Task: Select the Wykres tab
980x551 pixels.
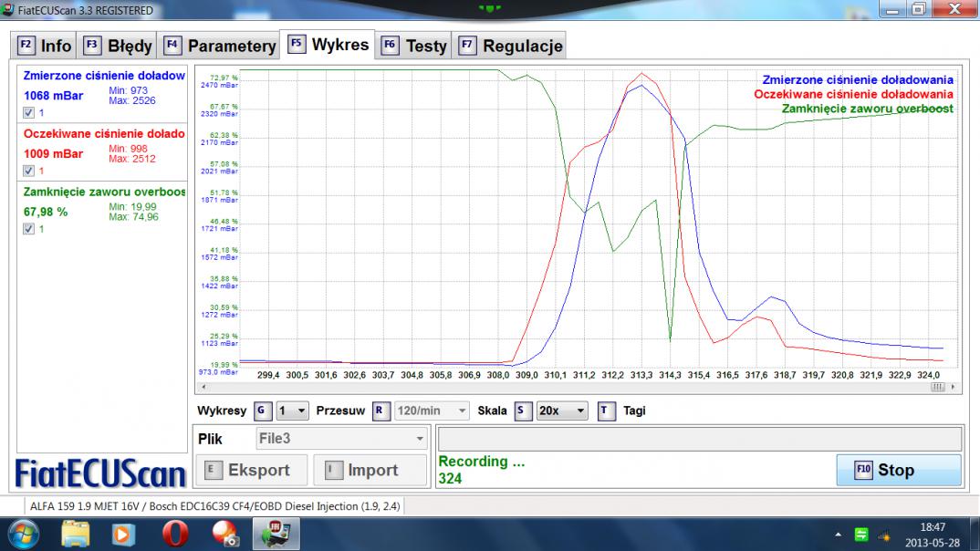Action: [x=328, y=45]
